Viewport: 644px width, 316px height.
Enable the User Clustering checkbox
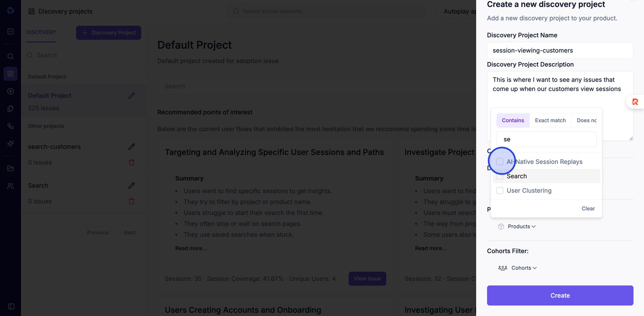pyautogui.click(x=500, y=191)
